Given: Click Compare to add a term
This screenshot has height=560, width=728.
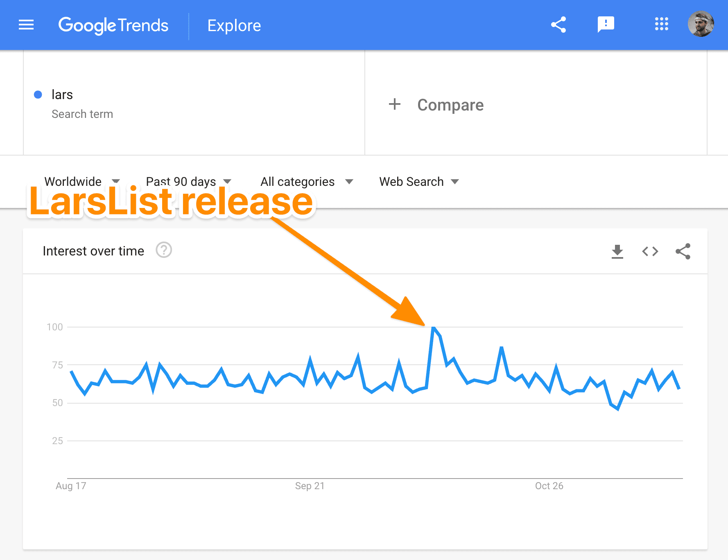Looking at the screenshot, I should (x=450, y=105).
